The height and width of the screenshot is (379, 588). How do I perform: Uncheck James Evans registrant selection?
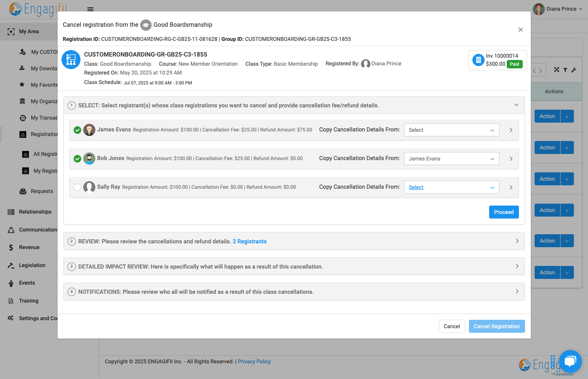[x=77, y=130]
